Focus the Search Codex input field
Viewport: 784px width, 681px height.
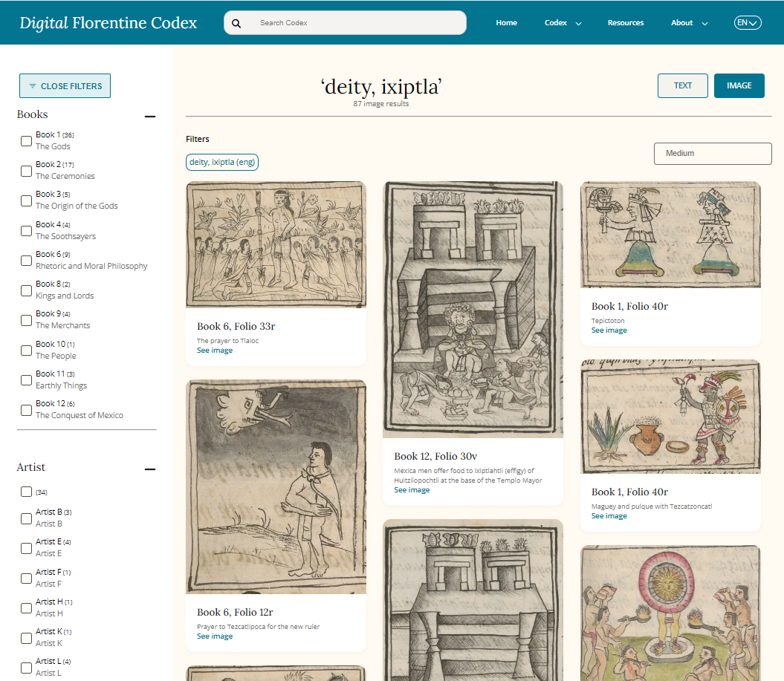360,23
